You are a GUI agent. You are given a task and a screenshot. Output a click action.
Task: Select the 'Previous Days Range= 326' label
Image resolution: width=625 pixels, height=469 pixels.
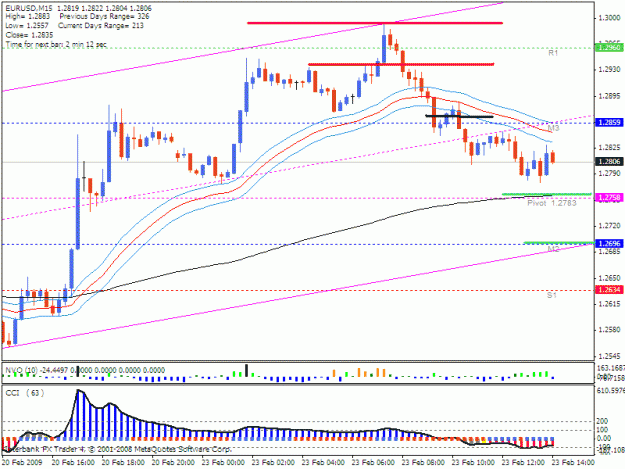[104, 17]
